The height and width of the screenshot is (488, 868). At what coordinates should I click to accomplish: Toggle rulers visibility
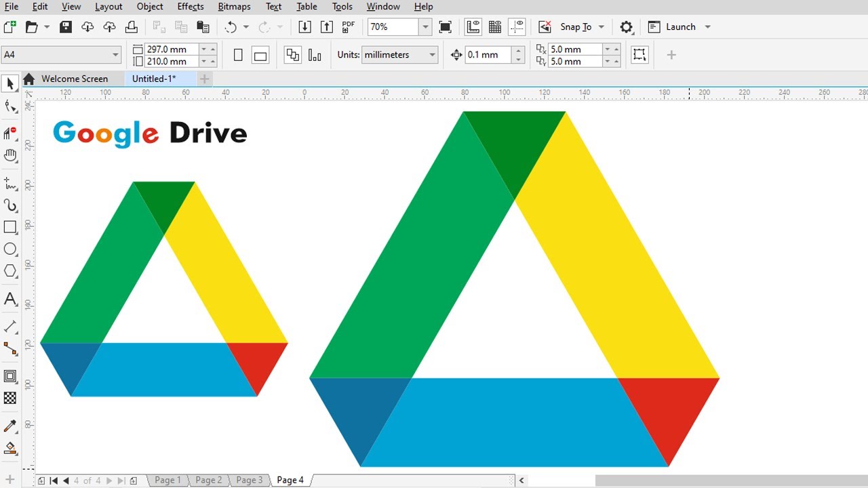click(473, 27)
